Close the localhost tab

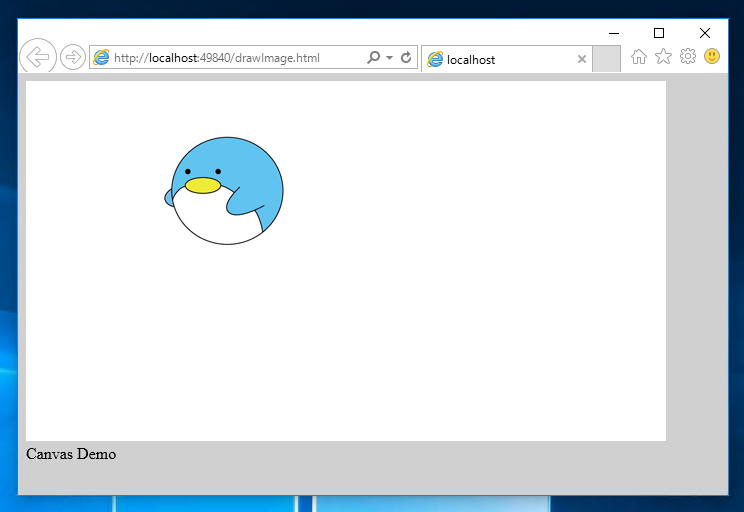click(x=582, y=59)
